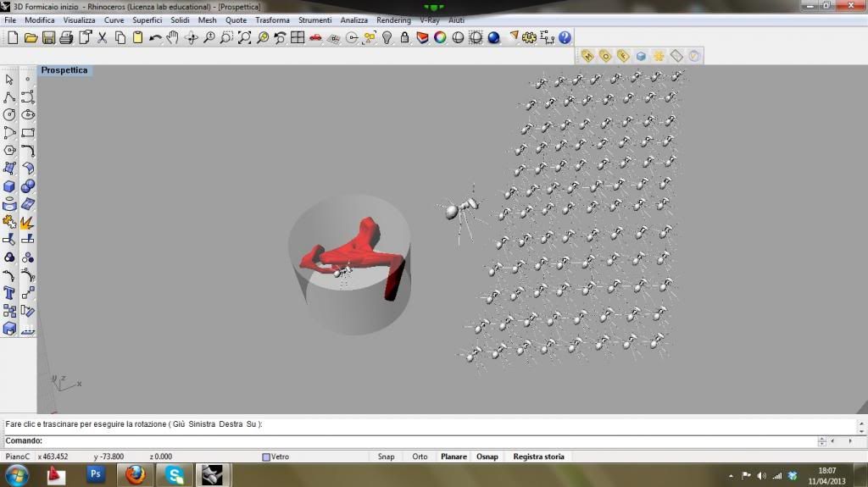Click the PianoC coordinate label

pos(17,457)
